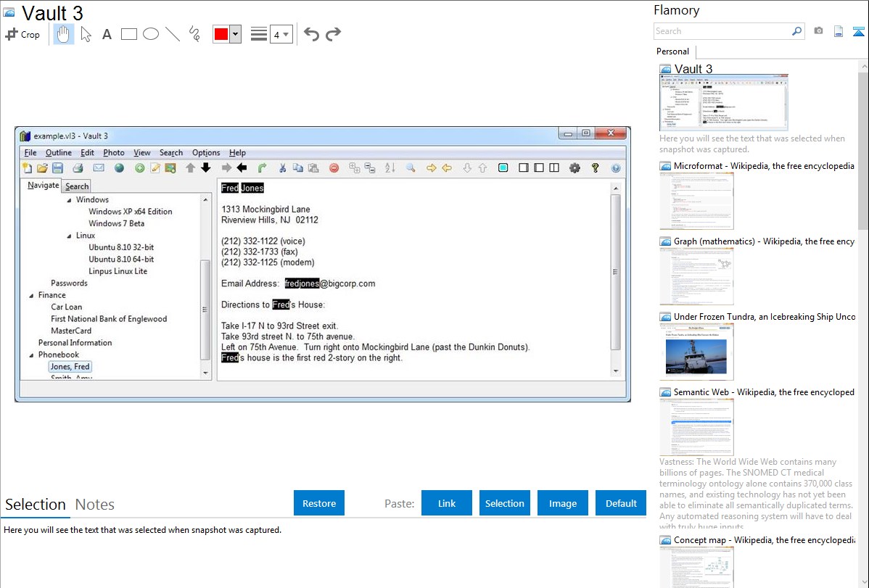
Task: Click the document page icon in Flamory
Action: click(x=839, y=32)
